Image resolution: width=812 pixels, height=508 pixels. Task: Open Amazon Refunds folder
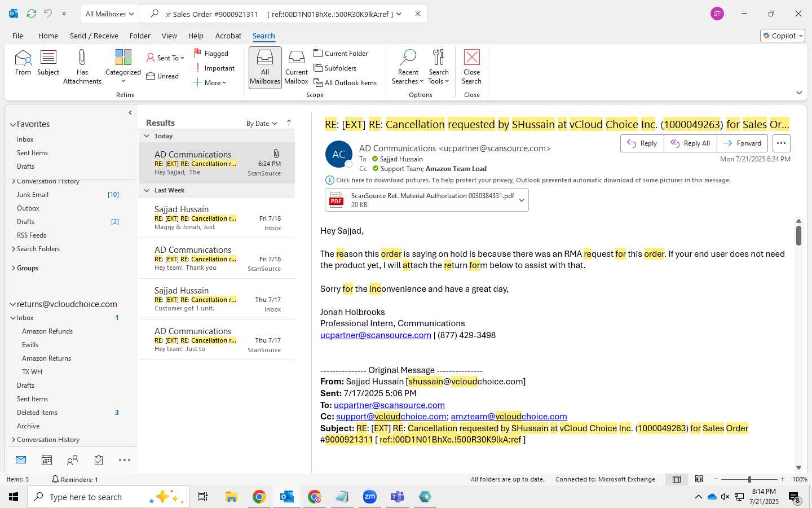pos(47,331)
